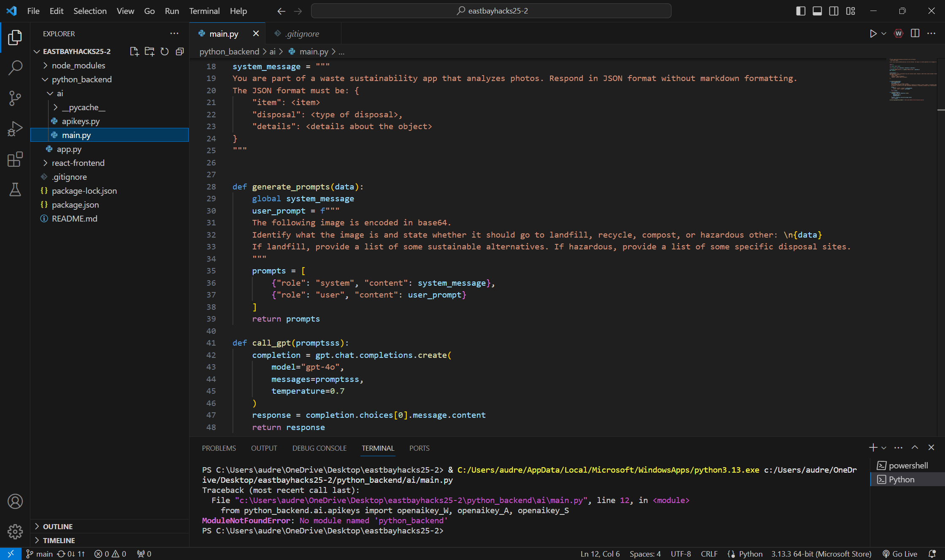This screenshot has height=560, width=945.
Task: Expand the node_modules folder
Action: coord(79,65)
